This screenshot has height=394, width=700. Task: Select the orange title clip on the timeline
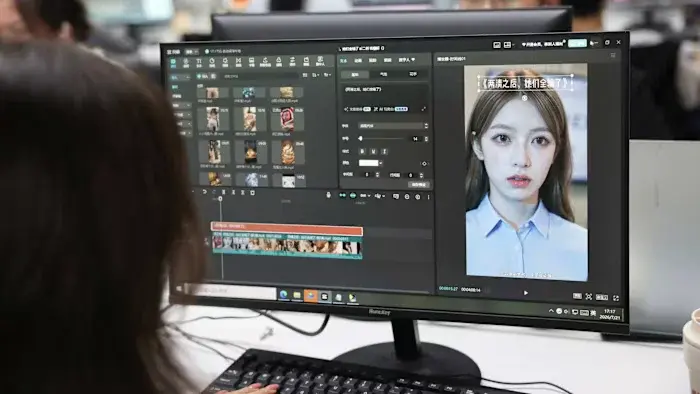pyautogui.click(x=287, y=229)
